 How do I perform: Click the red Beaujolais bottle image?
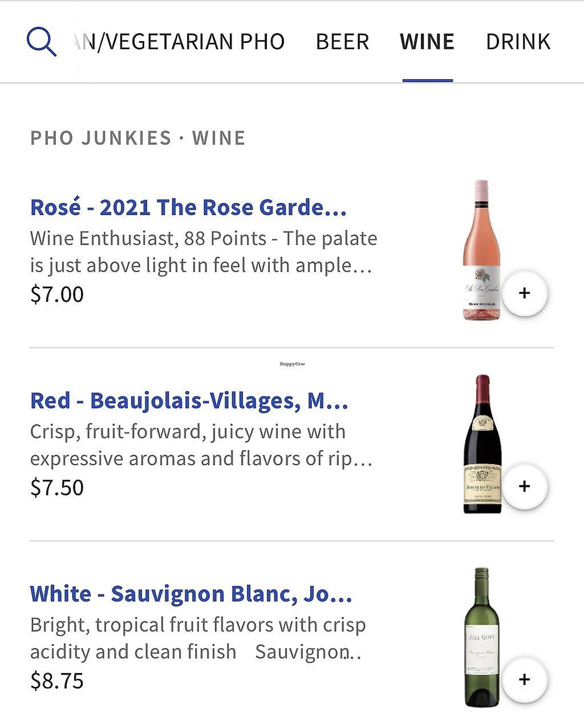tap(482, 444)
